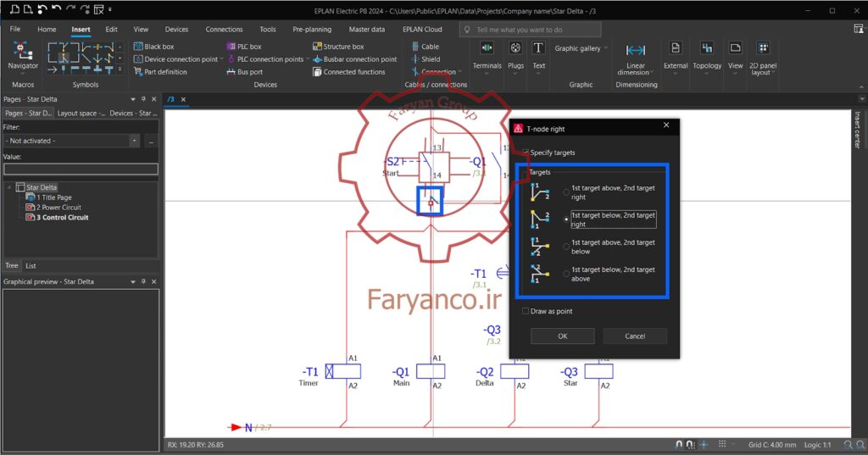Image resolution: width=868 pixels, height=455 pixels.
Task: Click the Black box device icon
Action: (138, 47)
